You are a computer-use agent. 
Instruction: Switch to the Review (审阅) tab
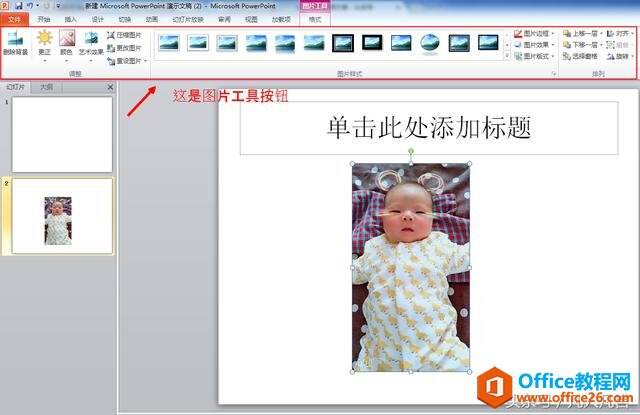point(224,19)
